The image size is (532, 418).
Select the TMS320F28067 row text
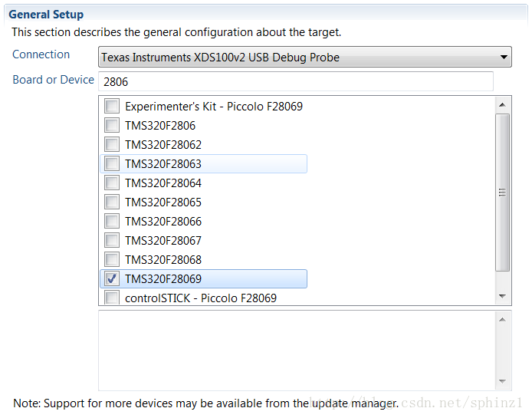point(163,241)
